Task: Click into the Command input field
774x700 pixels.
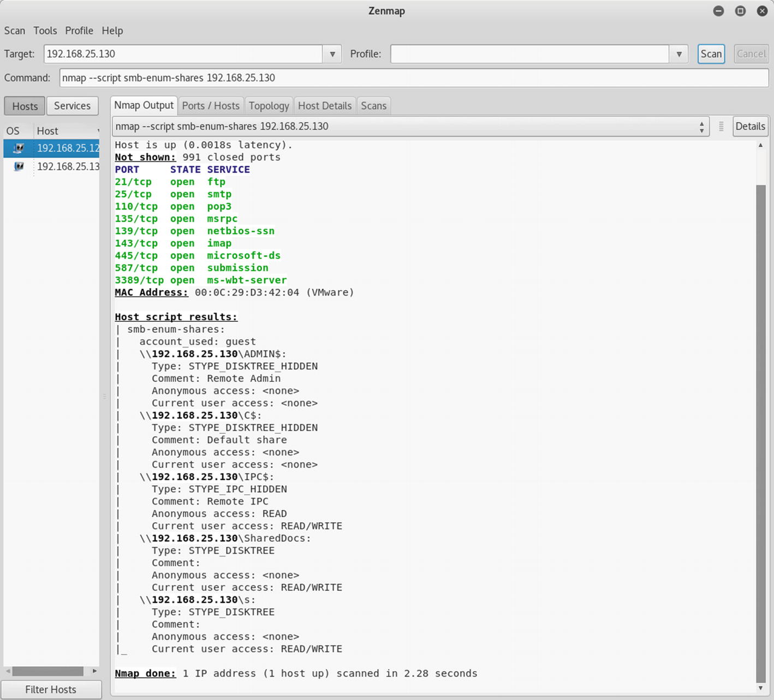Action: pos(413,78)
